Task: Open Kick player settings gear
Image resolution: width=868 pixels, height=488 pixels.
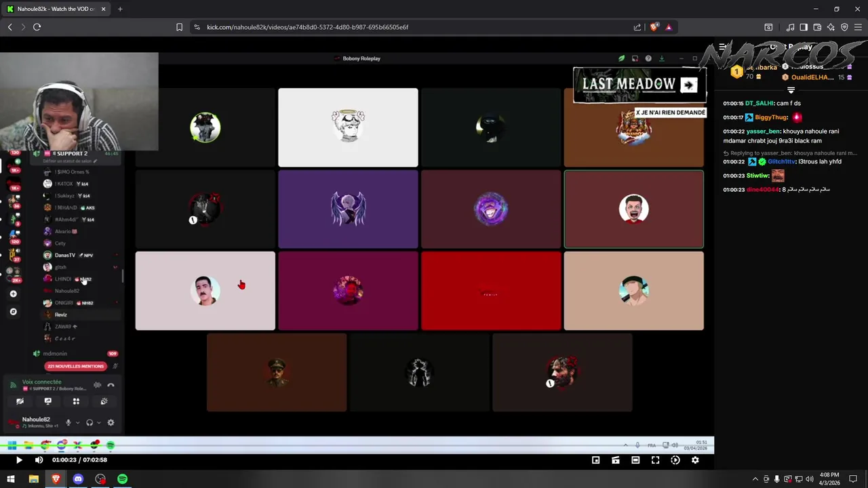Action: click(695, 460)
